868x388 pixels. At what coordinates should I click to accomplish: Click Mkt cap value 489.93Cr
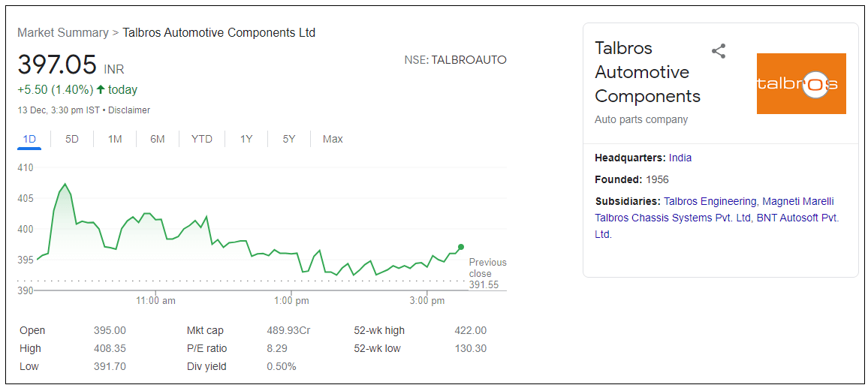(x=288, y=330)
